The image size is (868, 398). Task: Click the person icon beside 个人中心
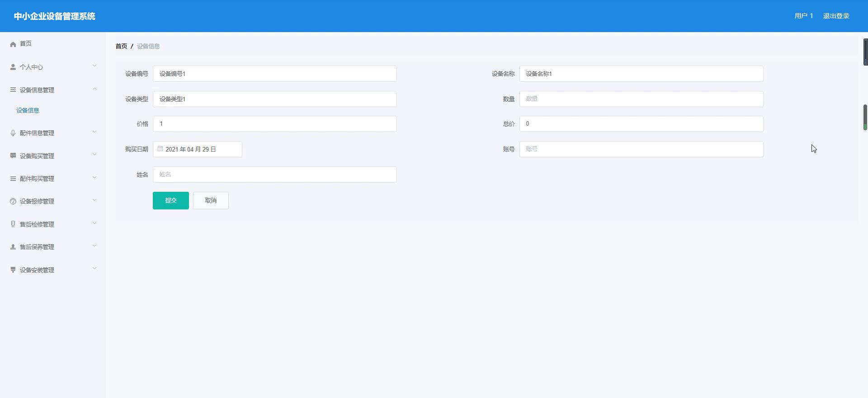click(13, 67)
